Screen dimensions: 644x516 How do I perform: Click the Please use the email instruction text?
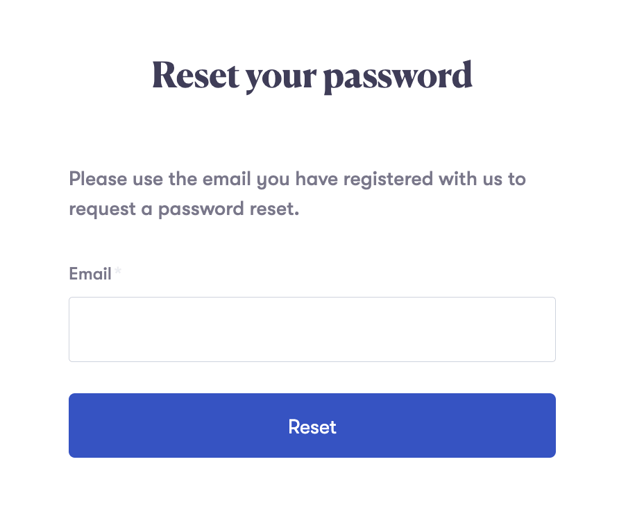pyautogui.click(x=297, y=194)
